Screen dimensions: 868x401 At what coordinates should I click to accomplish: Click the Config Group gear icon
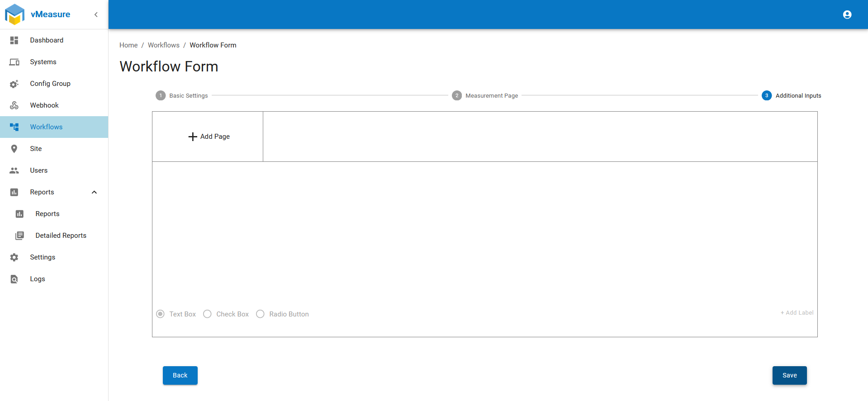[x=14, y=84]
